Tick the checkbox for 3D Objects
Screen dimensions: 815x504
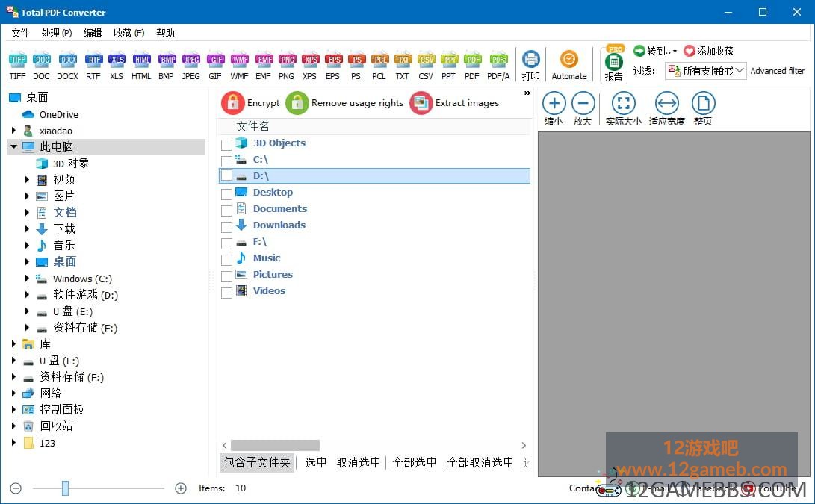point(226,144)
